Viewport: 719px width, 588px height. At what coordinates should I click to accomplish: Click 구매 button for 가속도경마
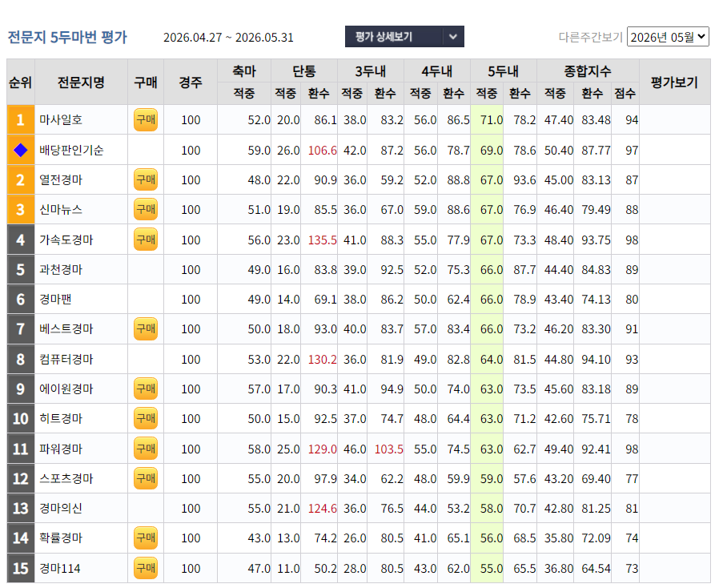pyautogui.click(x=146, y=240)
